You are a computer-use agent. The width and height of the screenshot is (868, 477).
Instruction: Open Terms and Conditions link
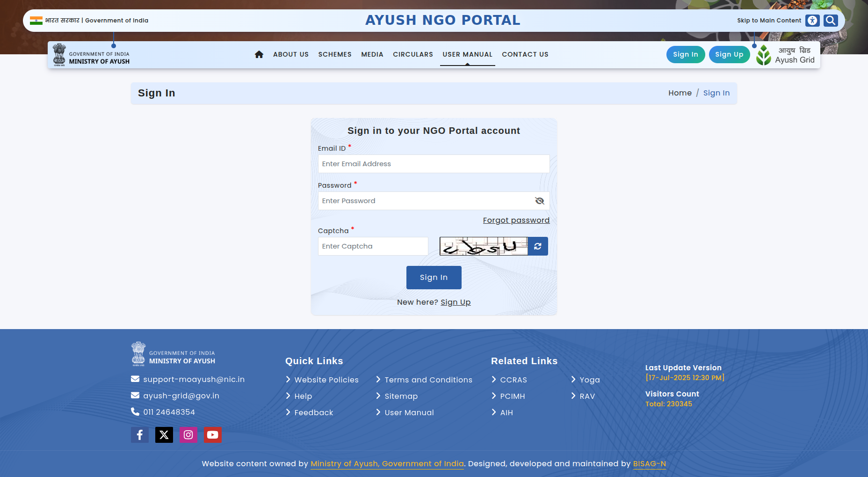point(428,380)
